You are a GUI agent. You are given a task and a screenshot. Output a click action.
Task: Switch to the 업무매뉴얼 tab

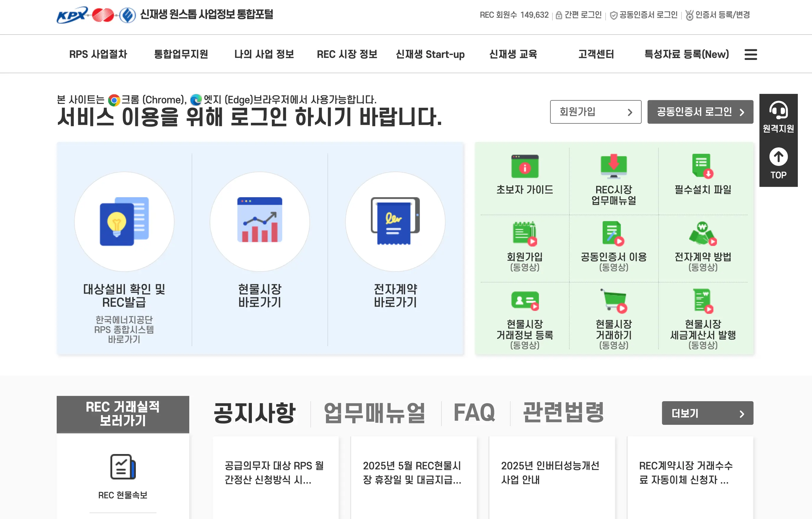[374, 412]
